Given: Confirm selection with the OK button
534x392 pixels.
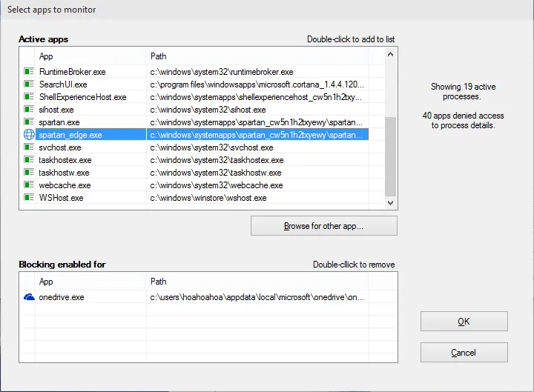Looking at the screenshot, I should coord(464,321).
